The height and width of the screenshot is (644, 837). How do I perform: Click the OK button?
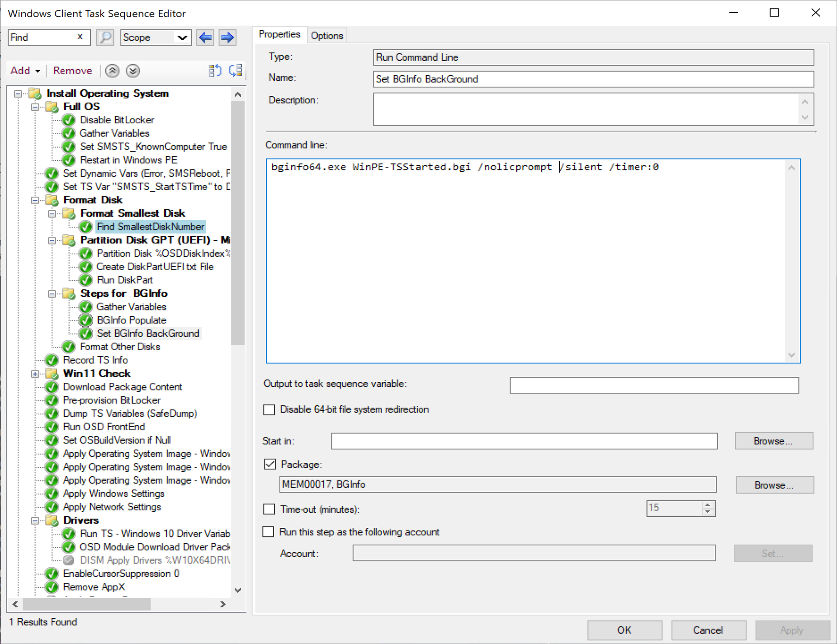tap(624, 630)
